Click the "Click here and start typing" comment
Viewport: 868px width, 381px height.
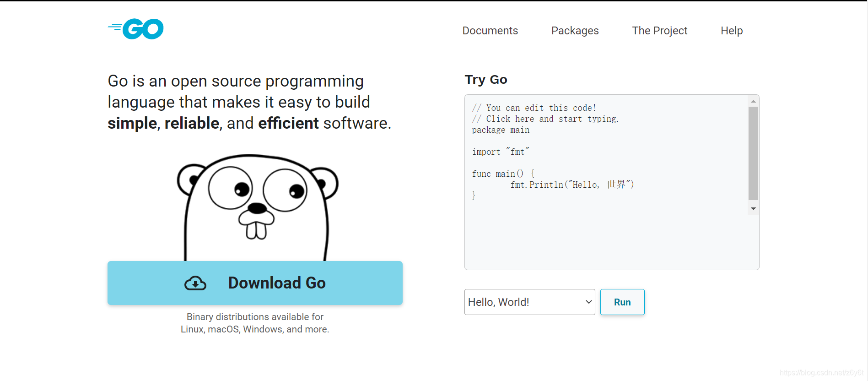pos(545,119)
